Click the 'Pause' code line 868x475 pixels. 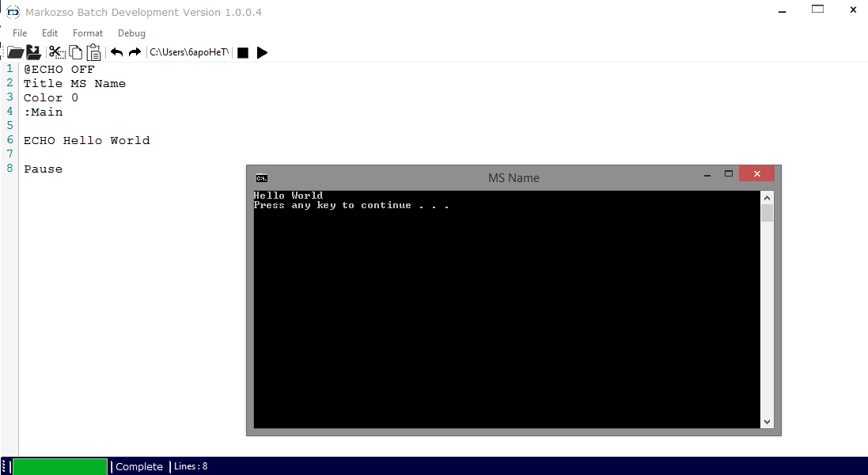(44, 169)
